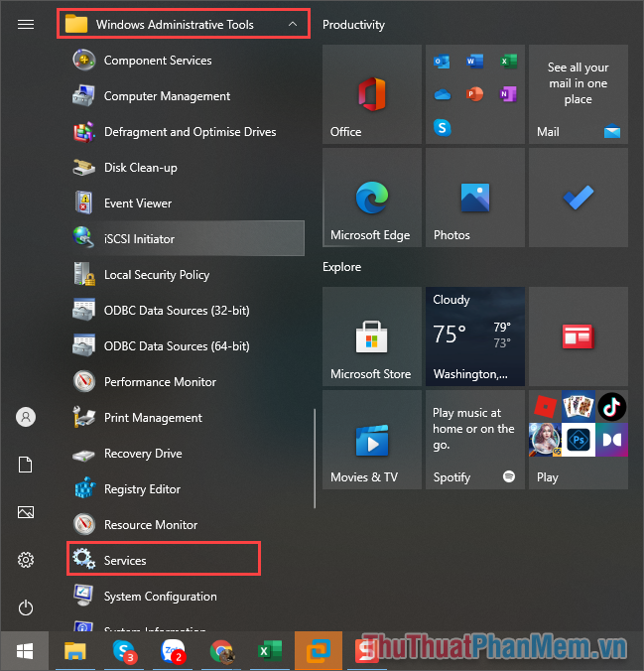The width and height of the screenshot is (644, 671).
Task: Open Print Management
Action: click(186, 418)
